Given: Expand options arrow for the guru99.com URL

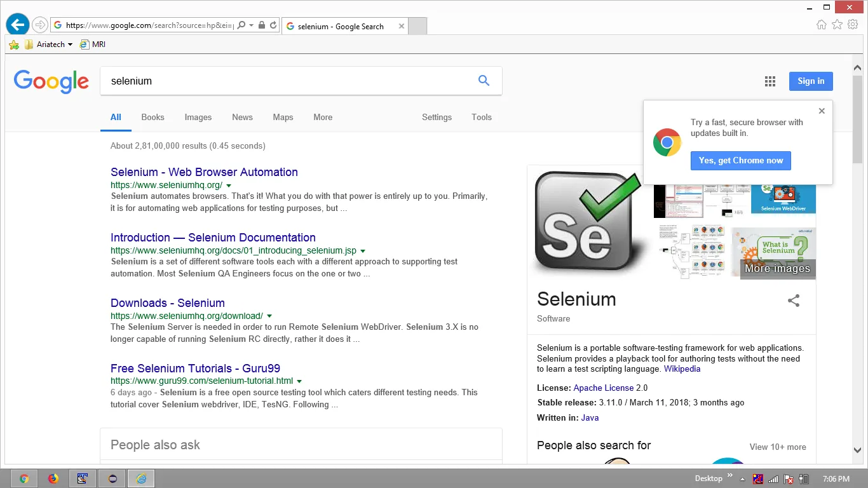Looking at the screenshot, I should [x=299, y=382].
